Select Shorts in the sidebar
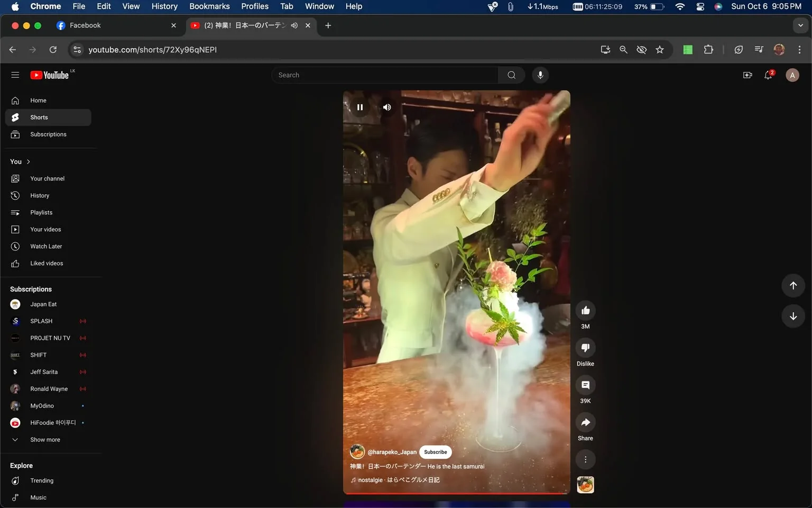The width and height of the screenshot is (812, 508). pos(48,117)
